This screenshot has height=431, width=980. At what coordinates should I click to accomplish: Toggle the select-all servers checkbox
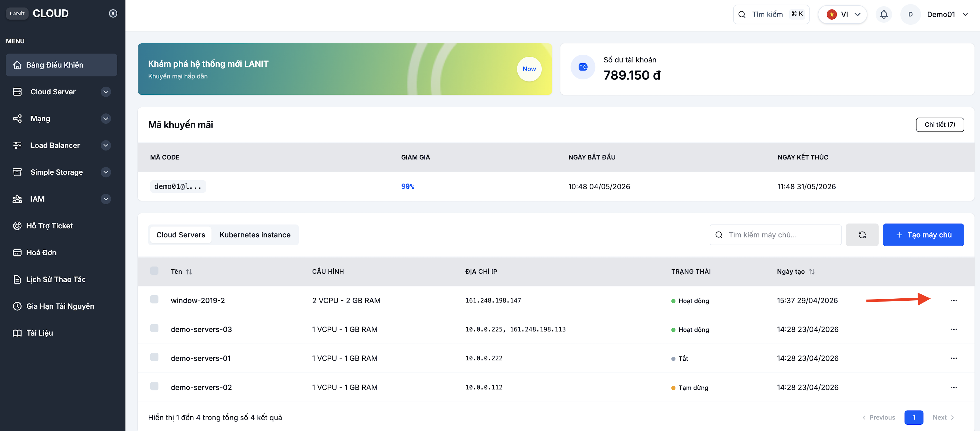click(x=154, y=271)
